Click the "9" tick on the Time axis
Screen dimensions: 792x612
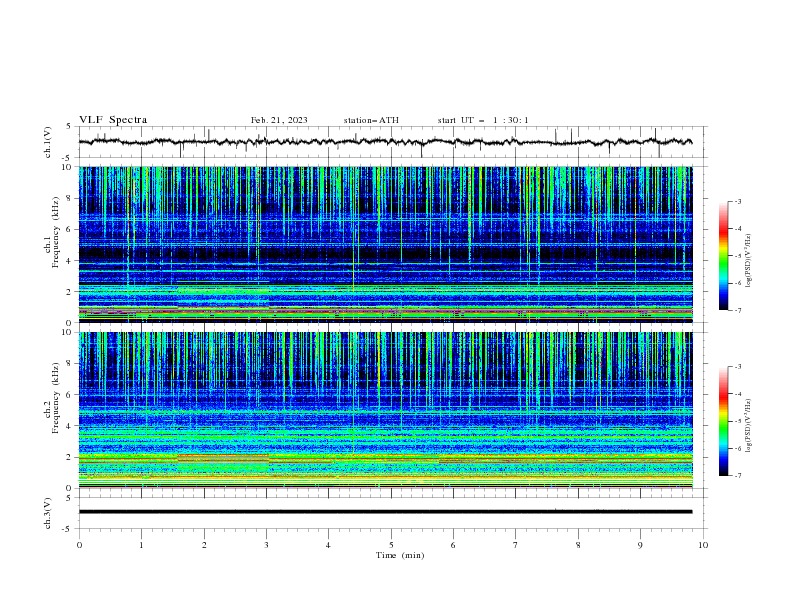(640, 545)
